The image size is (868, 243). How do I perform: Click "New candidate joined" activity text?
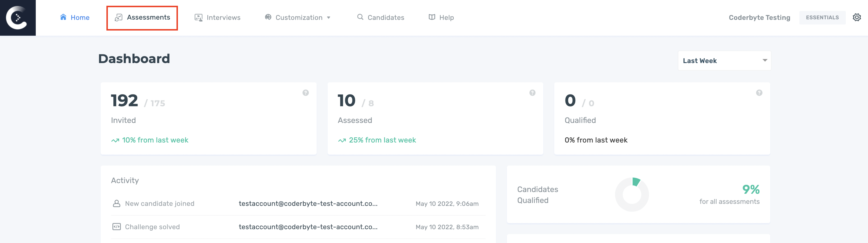[160, 204]
